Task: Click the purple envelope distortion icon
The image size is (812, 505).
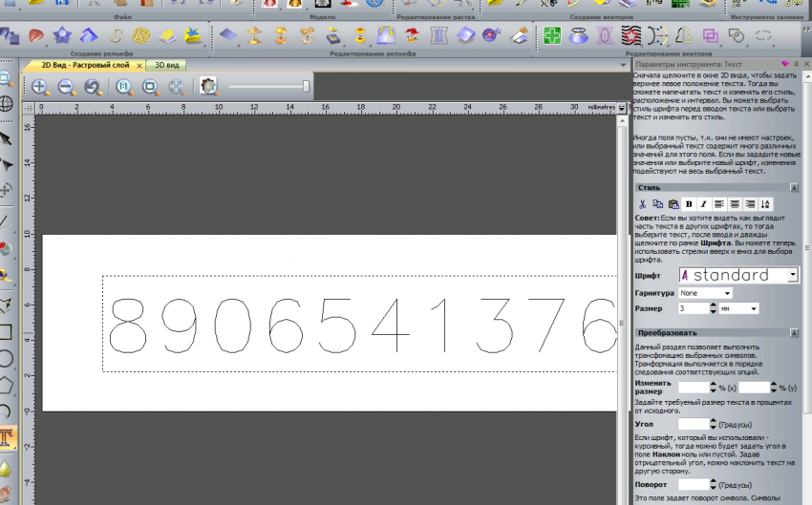Action: click(605, 35)
